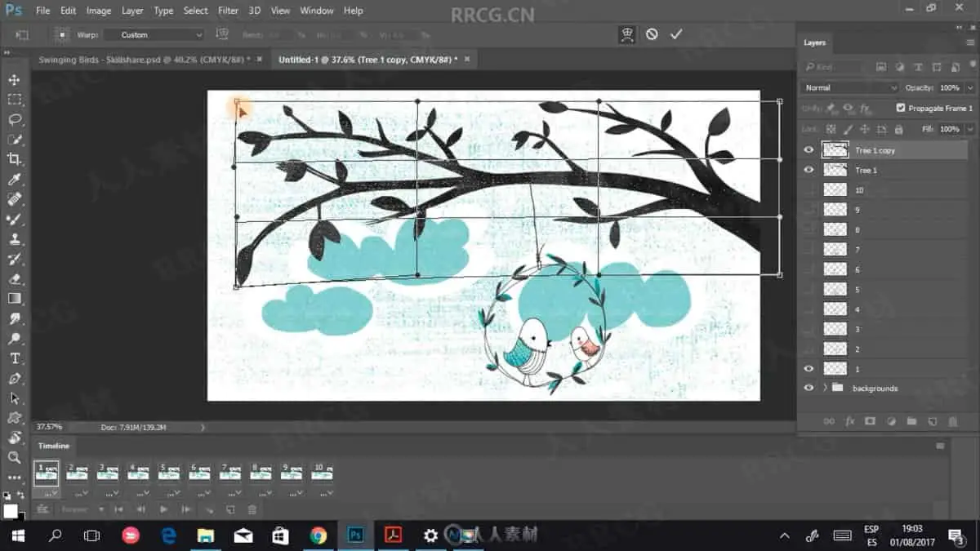Viewport: 980px width, 551px height.
Task: Delete the selected layer trash icon
Action: (x=953, y=421)
